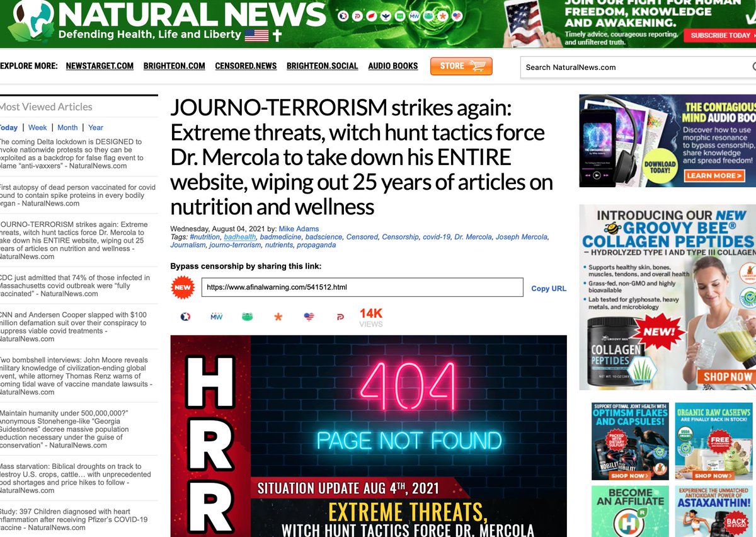Screen dimensions: 756x537
Task: Open BRIGHTEON.SOCIAL link
Action: coord(322,66)
